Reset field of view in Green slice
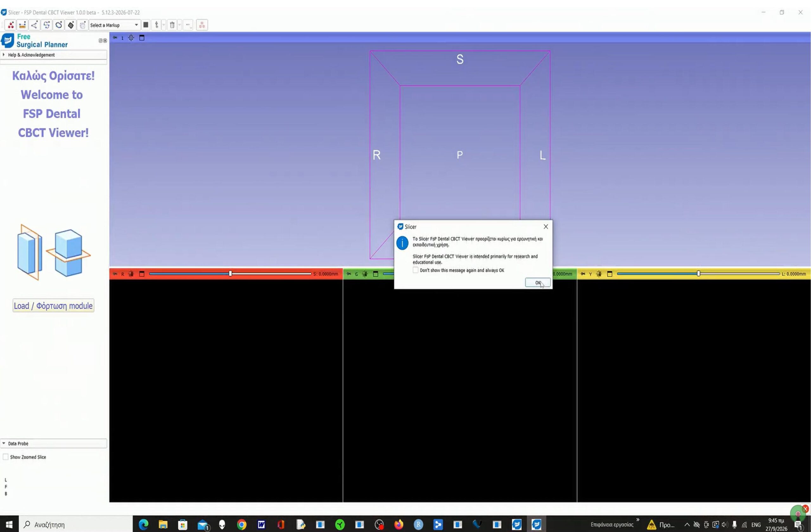Viewport: 811px width, 532px height. (x=365, y=274)
